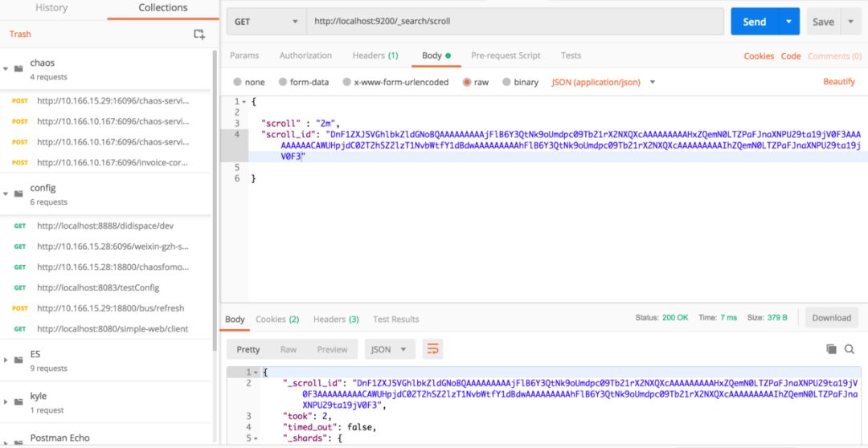Open the GET method dropdown

point(265,22)
